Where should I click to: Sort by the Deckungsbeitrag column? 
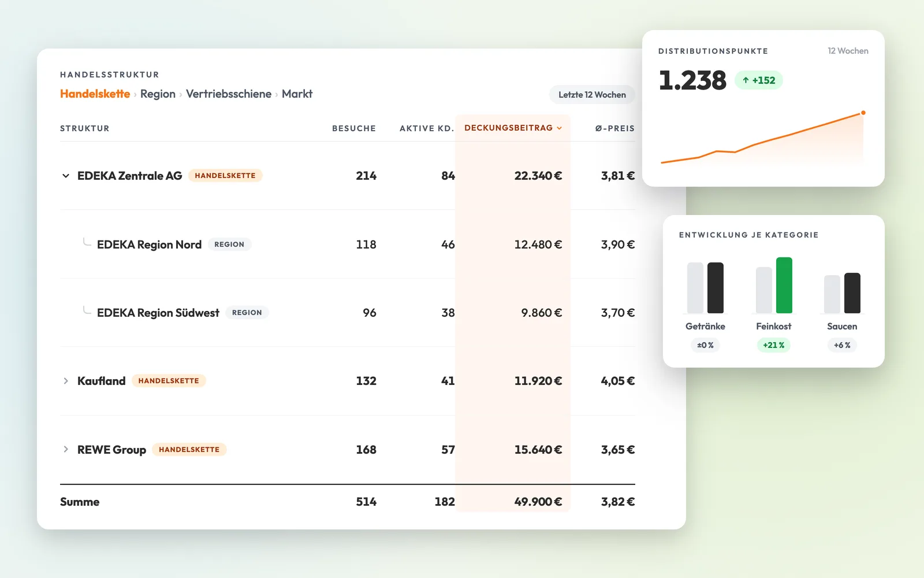click(x=513, y=128)
